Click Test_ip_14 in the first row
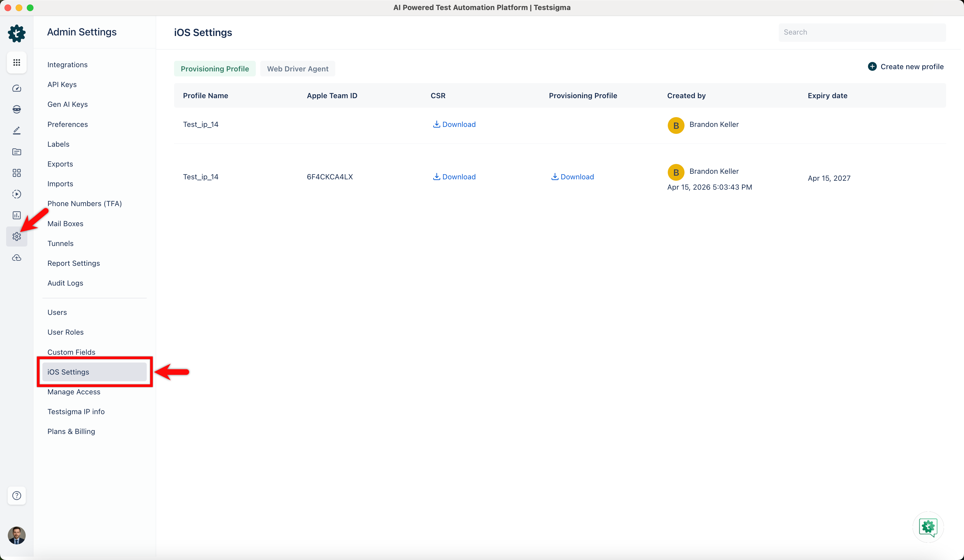 click(x=201, y=124)
